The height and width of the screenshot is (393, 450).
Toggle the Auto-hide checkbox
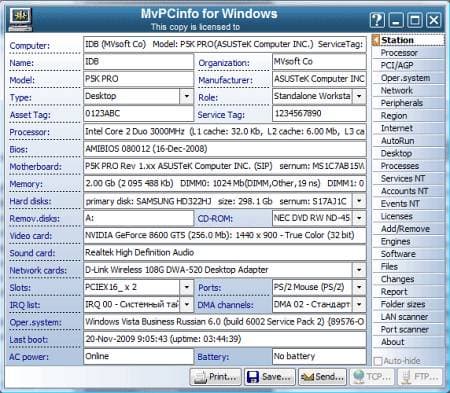pos(378,361)
